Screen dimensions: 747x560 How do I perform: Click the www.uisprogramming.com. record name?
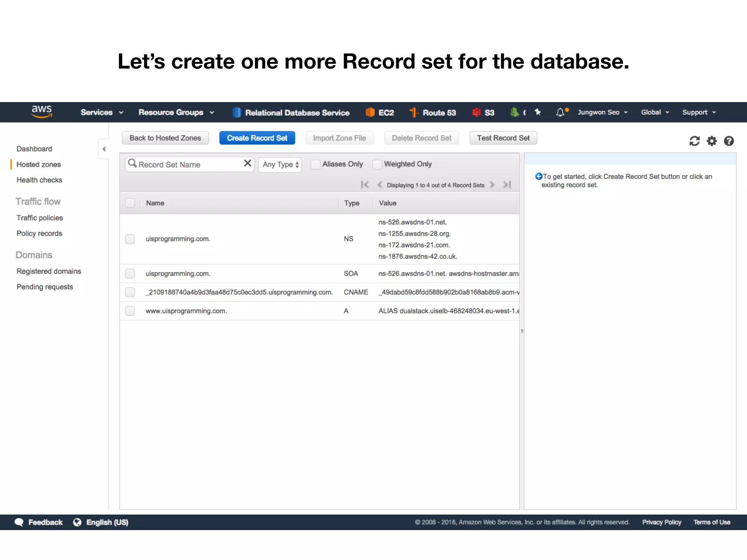coord(186,311)
